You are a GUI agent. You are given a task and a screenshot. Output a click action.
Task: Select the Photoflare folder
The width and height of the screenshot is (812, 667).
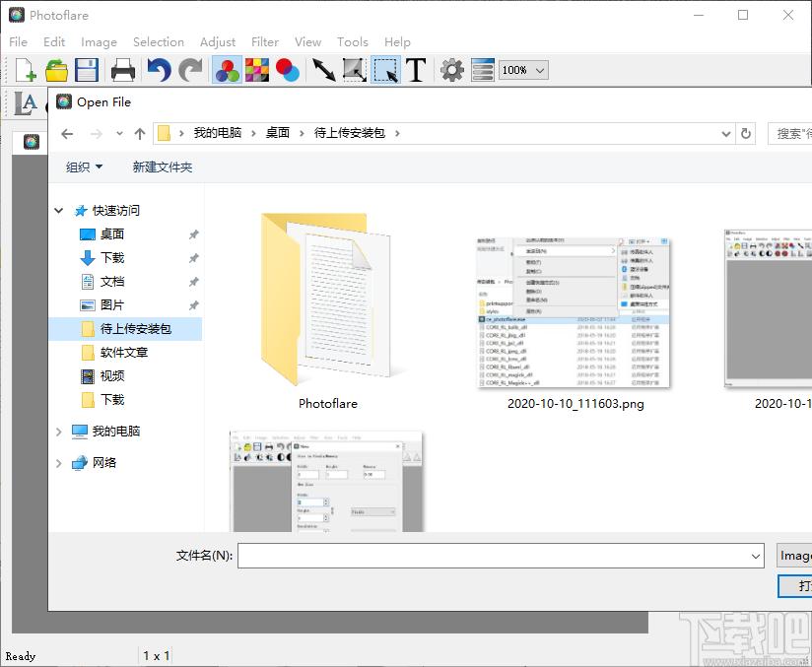point(328,309)
